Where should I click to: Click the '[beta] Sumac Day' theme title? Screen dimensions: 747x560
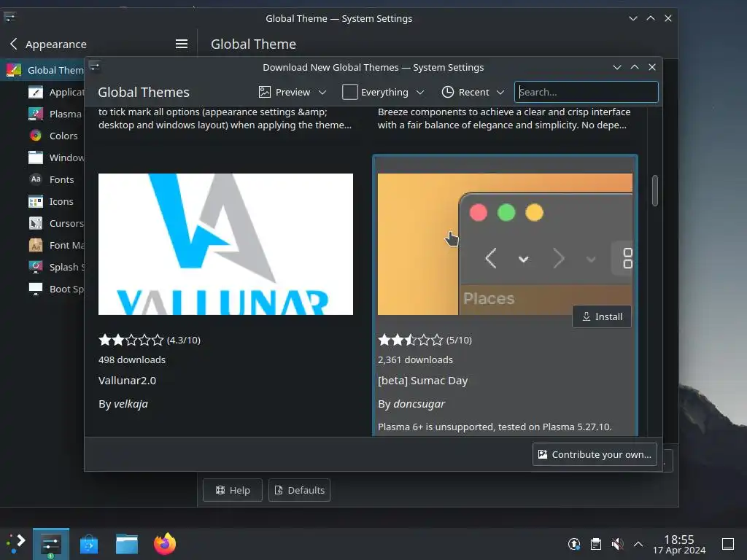(423, 381)
